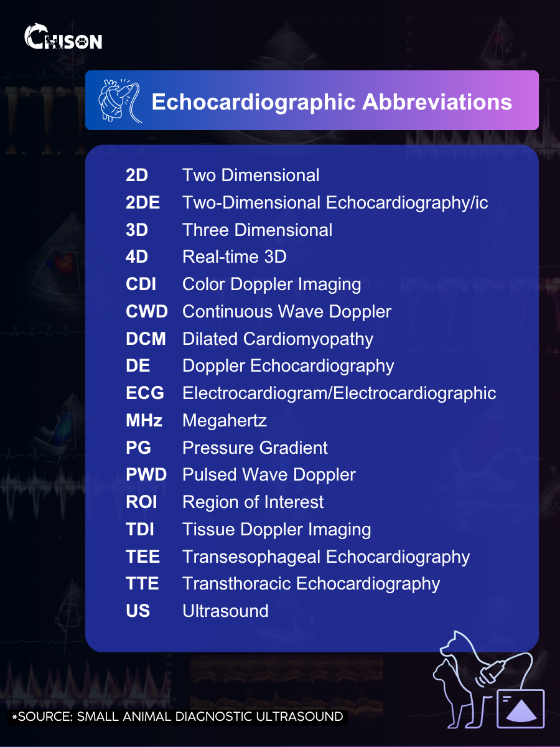Viewport: 560px width, 747px height.
Task: Select the Pressure Gradient text
Action: pos(255,448)
